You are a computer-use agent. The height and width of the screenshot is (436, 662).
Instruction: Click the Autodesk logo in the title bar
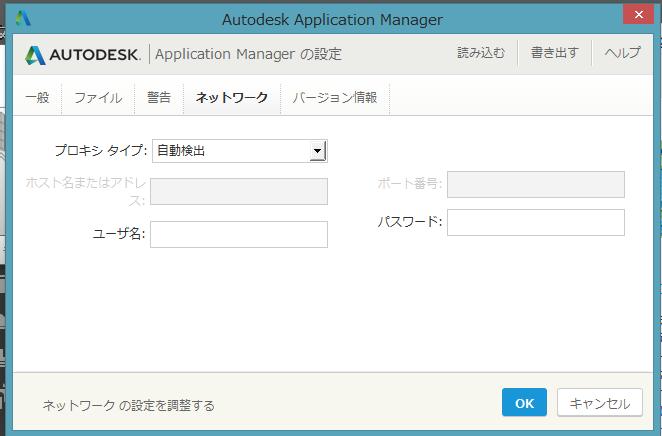23,18
